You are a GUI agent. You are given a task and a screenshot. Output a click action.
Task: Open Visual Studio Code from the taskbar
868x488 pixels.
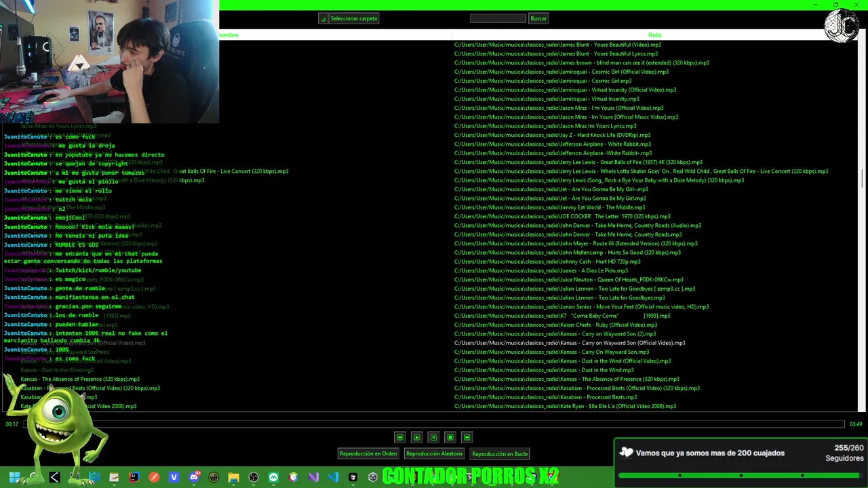tap(333, 477)
